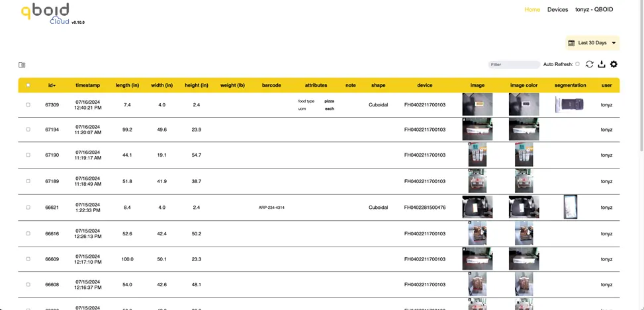The height and width of the screenshot is (310, 644).
Task: Click the barcode column header
Action: (x=271, y=85)
